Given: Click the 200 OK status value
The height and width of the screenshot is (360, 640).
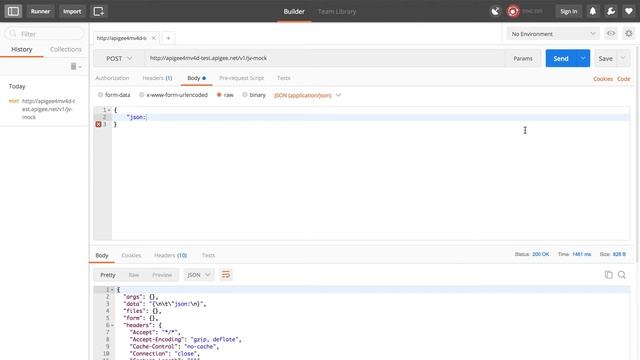Looking at the screenshot, I should (x=540, y=254).
